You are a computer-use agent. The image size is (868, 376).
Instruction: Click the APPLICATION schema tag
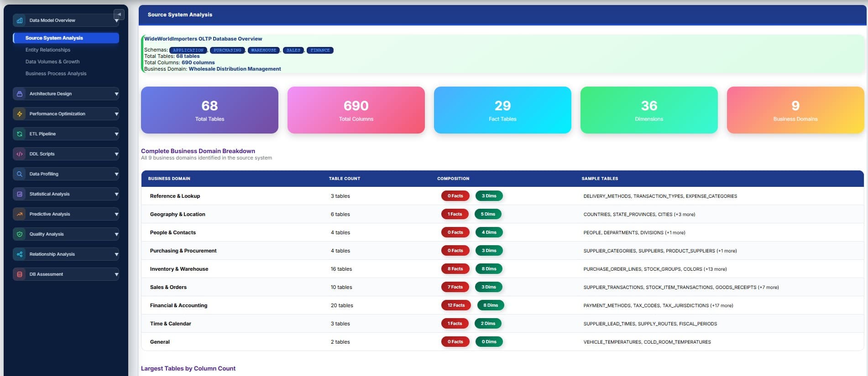(188, 50)
